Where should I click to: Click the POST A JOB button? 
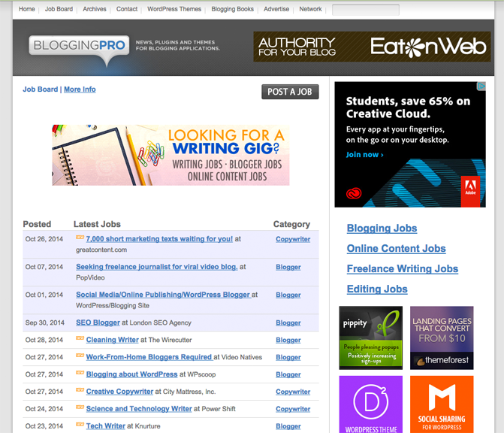pos(290,92)
